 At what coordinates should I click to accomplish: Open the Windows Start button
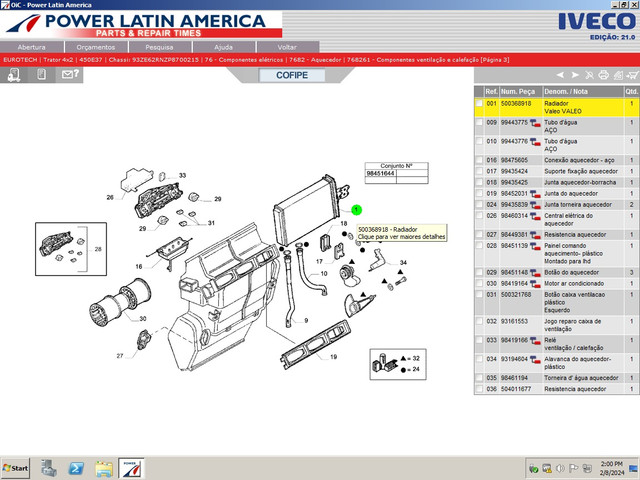click(x=15, y=468)
